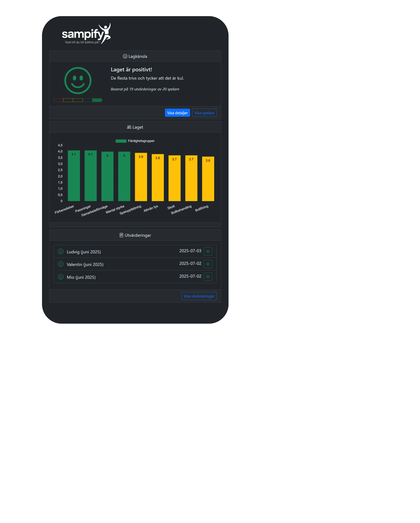Screen dimensions: 420x523
Task: View Valentin's evaluation with eye icon
Action: [x=208, y=264]
